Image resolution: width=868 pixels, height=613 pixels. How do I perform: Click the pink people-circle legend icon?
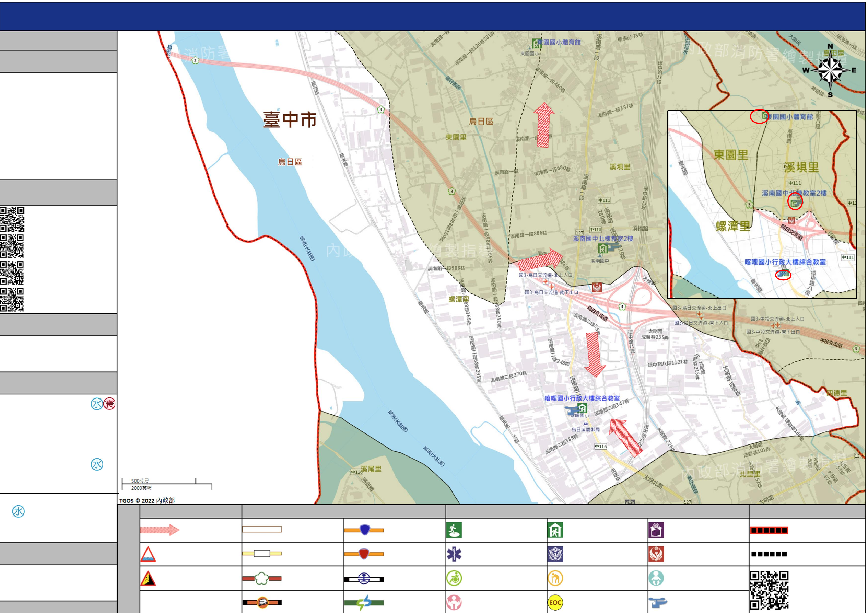coord(454,602)
